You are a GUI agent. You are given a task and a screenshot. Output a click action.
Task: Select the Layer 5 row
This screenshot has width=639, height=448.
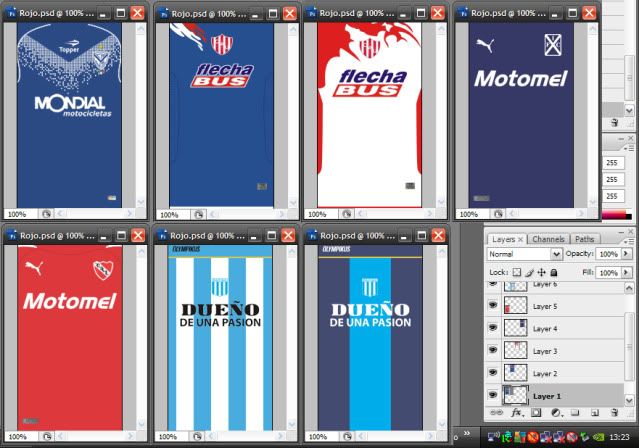(x=555, y=305)
